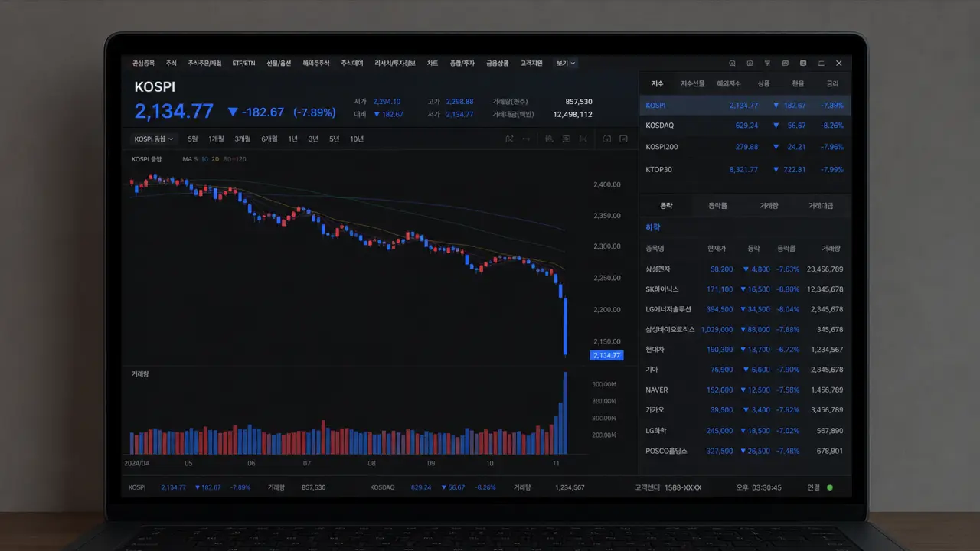Open the KOSPI 종합 chart dropdown

tap(154, 139)
